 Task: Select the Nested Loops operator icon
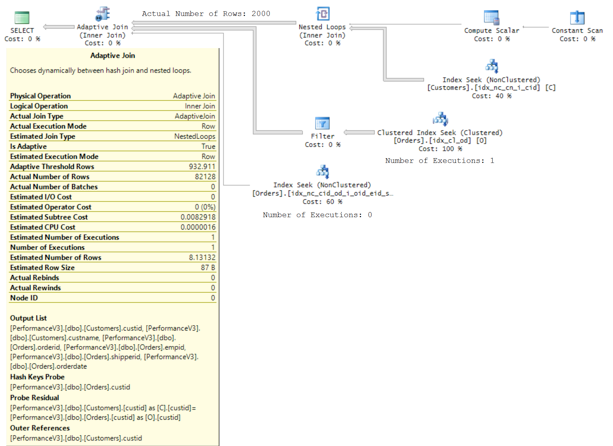click(x=323, y=15)
